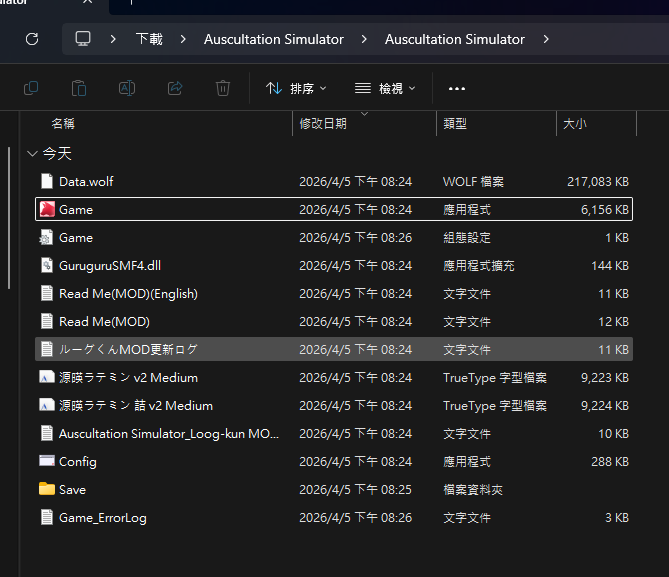
Task: Click the 6,156 KB size value
Action: 605,210
